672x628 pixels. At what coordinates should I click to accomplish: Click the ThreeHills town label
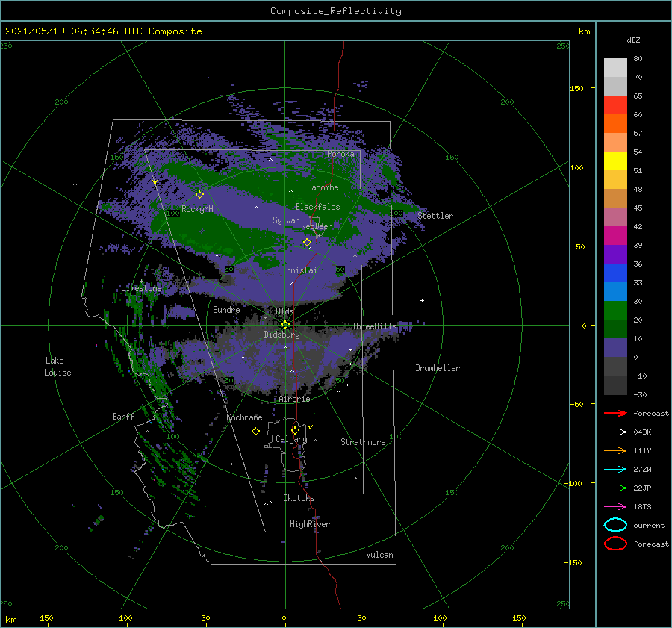tap(374, 326)
